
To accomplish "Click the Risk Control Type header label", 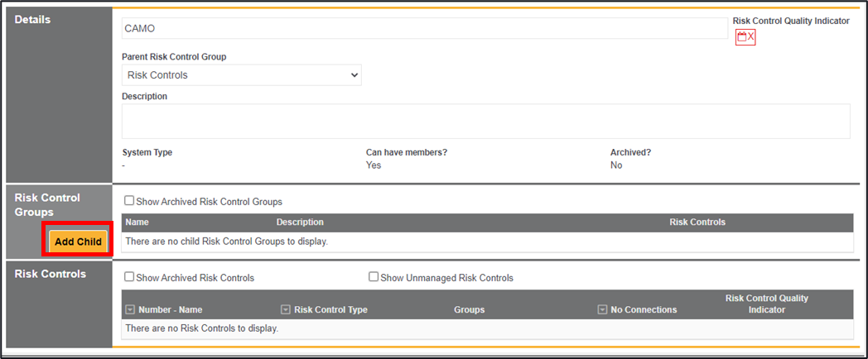I will click(x=330, y=310).
